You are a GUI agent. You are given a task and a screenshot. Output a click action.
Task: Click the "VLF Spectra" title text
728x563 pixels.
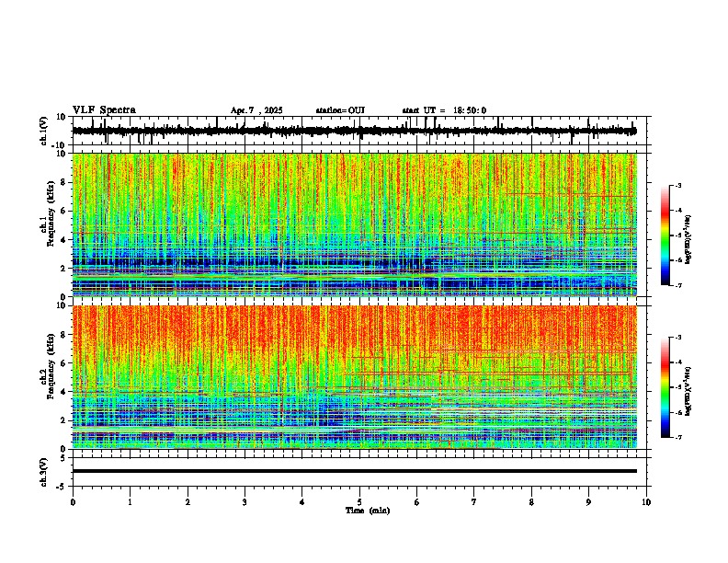click(104, 110)
